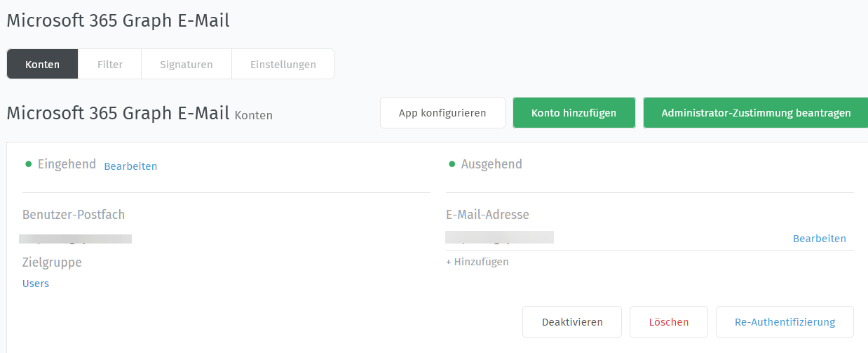Click the green status dot beside Eingehend

(x=29, y=164)
